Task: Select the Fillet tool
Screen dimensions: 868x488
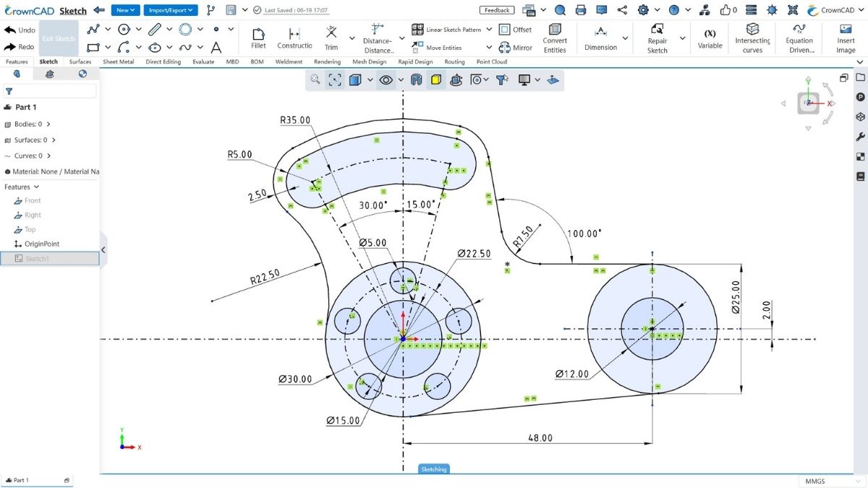Action: tap(258, 38)
